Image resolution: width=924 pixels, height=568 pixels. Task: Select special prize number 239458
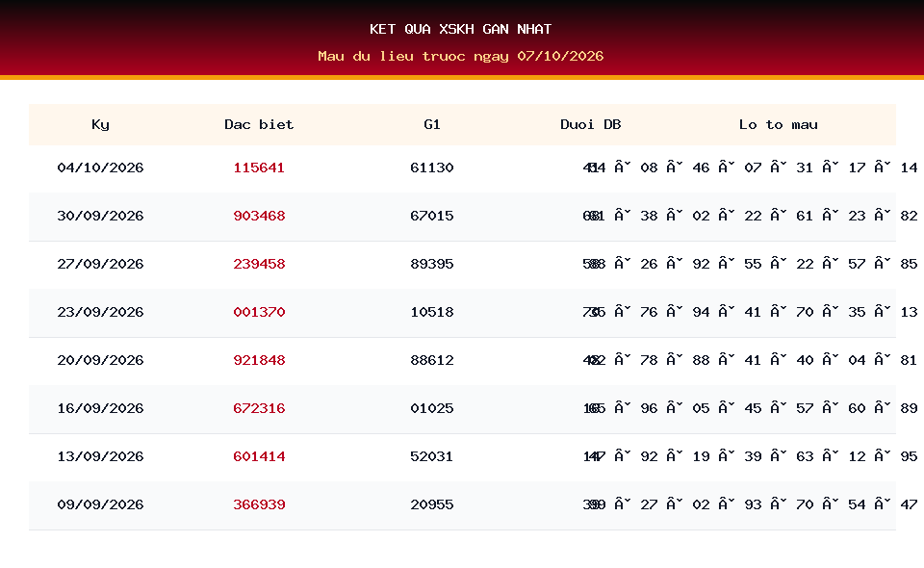click(259, 264)
